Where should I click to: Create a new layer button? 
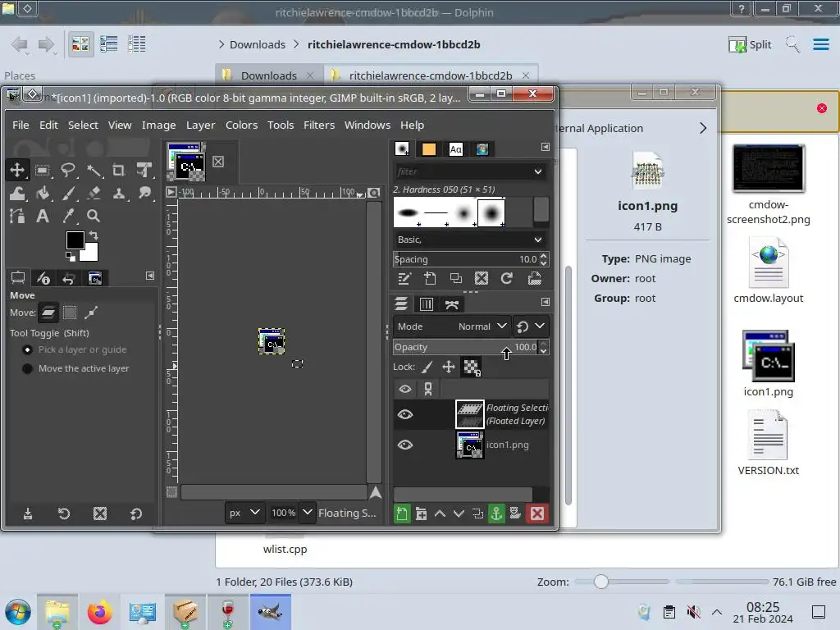pos(402,514)
